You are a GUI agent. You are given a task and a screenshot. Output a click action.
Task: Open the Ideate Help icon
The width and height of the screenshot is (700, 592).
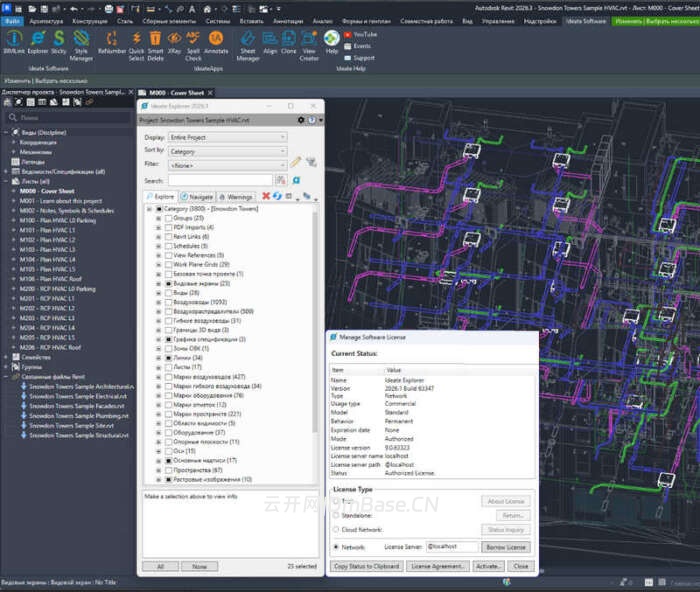coord(332,42)
